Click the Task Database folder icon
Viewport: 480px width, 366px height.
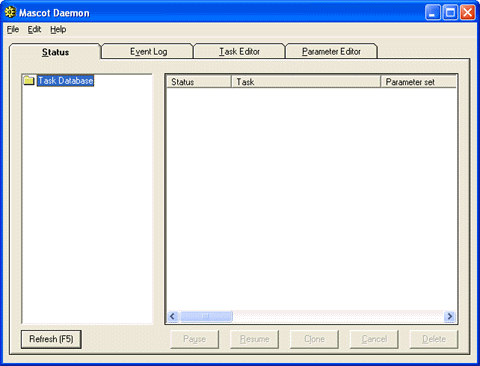coord(29,80)
